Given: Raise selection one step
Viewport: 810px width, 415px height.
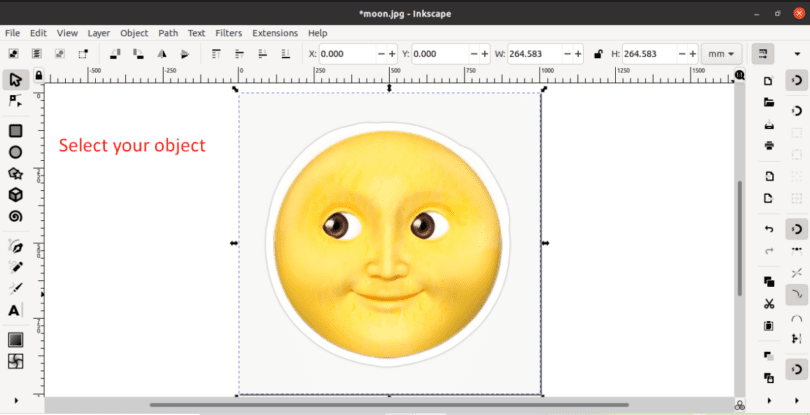Looking at the screenshot, I should click(239, 54).
